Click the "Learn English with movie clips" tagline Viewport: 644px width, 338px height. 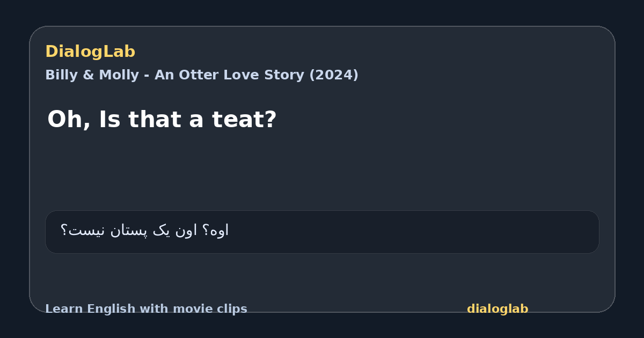[x=146, y=309]
